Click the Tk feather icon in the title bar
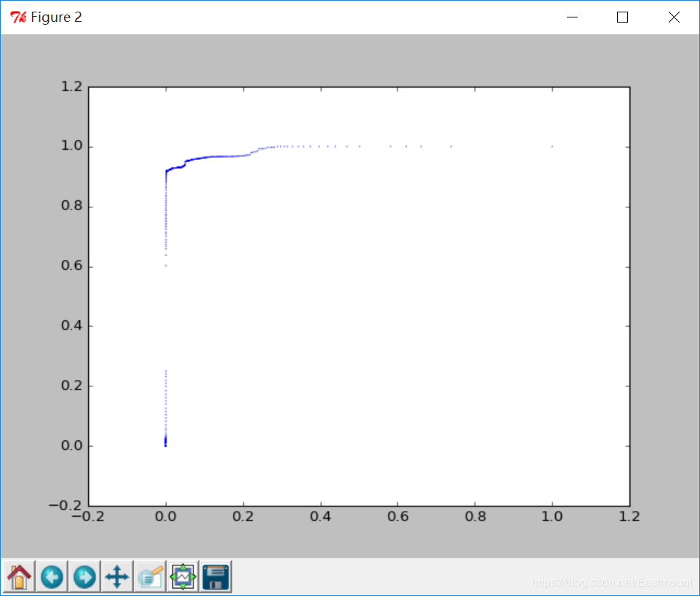Viewport: 700px width, 596px height. (18, 17)
